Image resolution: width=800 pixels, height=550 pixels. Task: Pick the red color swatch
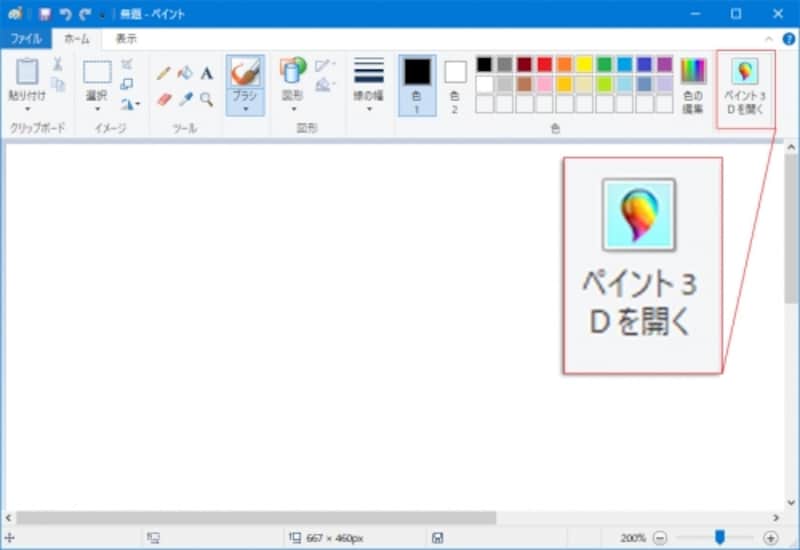click(x=544, y=64)
